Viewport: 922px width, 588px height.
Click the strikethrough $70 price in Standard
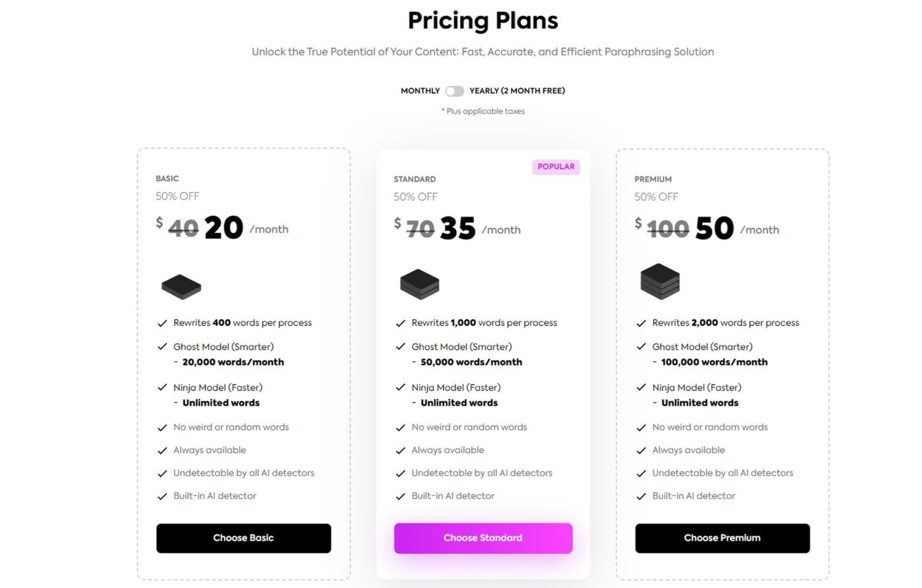pyautogui.click(x=420, y=230)
